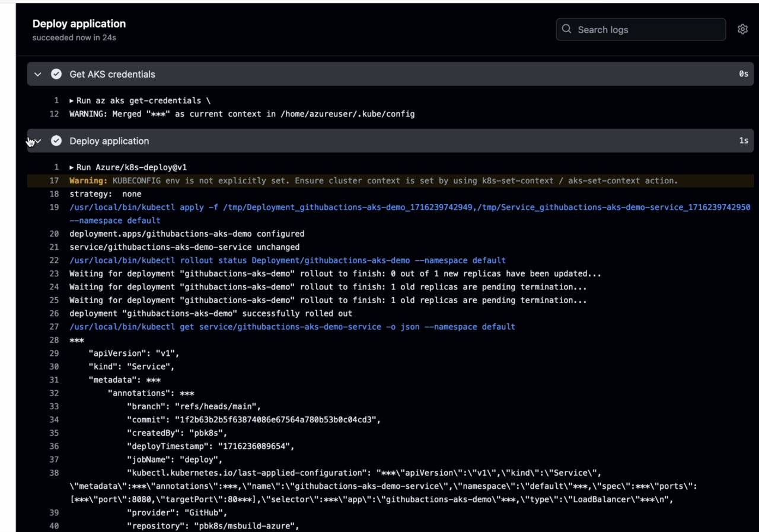Expand the Run az aks get-credentials group
The width and height of the screenshot is (759, 532).
point(72,100)
